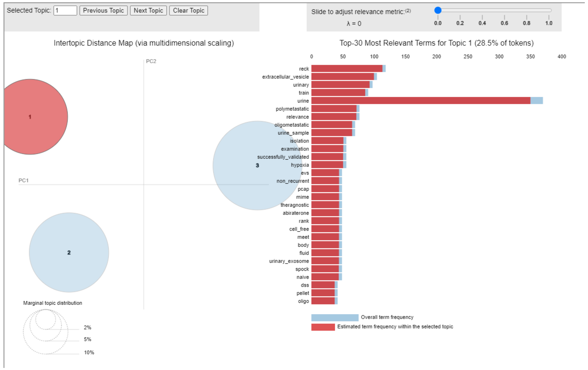Screen dimensions: 588x370
Task: Click the 'polymetastatic' term bar
Action: click(x=334, y=108)
